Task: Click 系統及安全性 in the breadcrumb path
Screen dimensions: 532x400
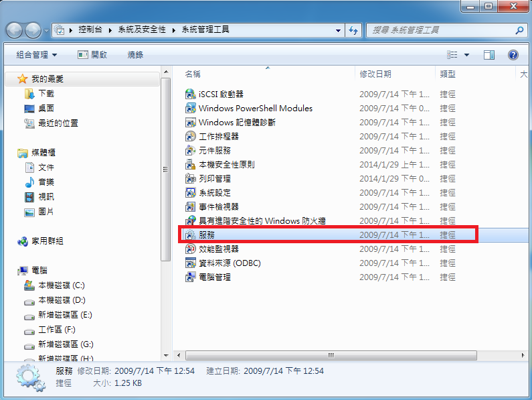Action: [142, 30]
